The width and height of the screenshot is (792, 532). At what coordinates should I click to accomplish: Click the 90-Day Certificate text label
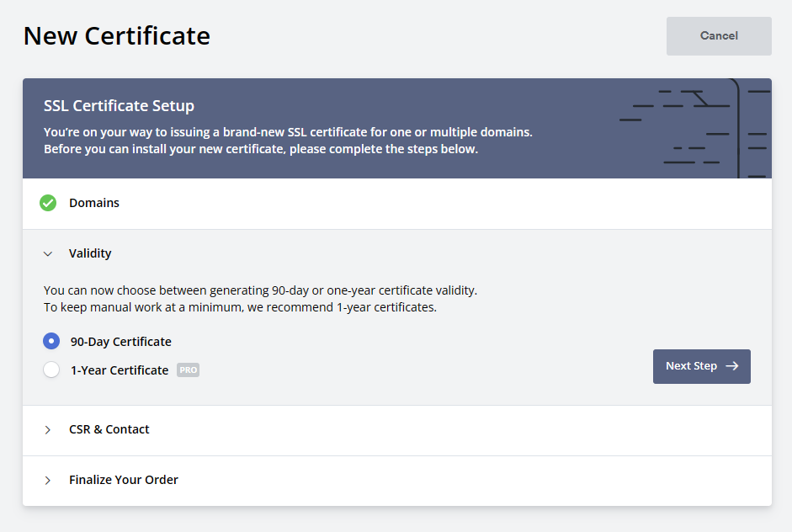coord(120,342)
